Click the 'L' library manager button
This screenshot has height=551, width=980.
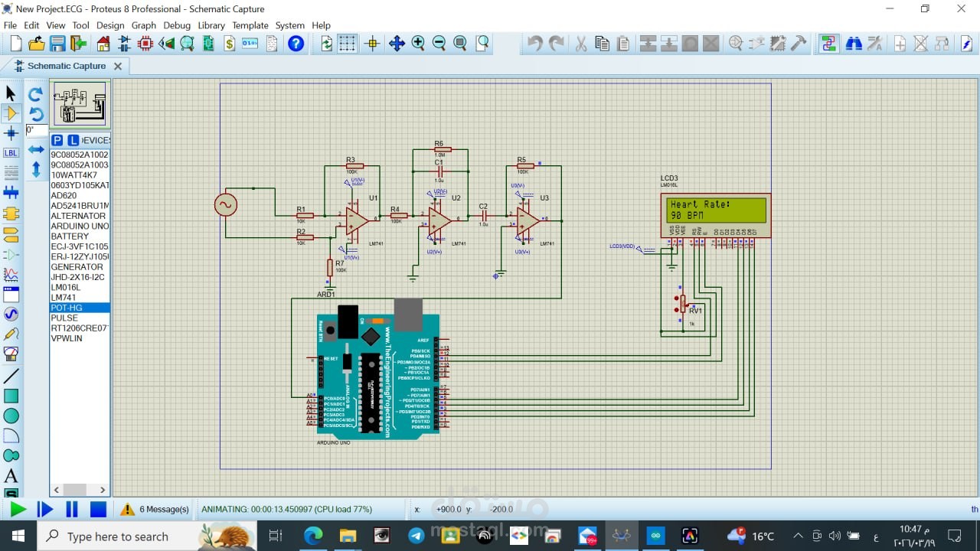pos(73,140)
